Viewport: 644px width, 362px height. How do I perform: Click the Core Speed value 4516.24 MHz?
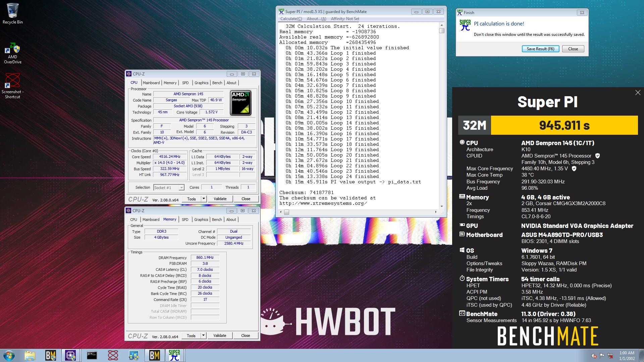click(x=170, y=157)
